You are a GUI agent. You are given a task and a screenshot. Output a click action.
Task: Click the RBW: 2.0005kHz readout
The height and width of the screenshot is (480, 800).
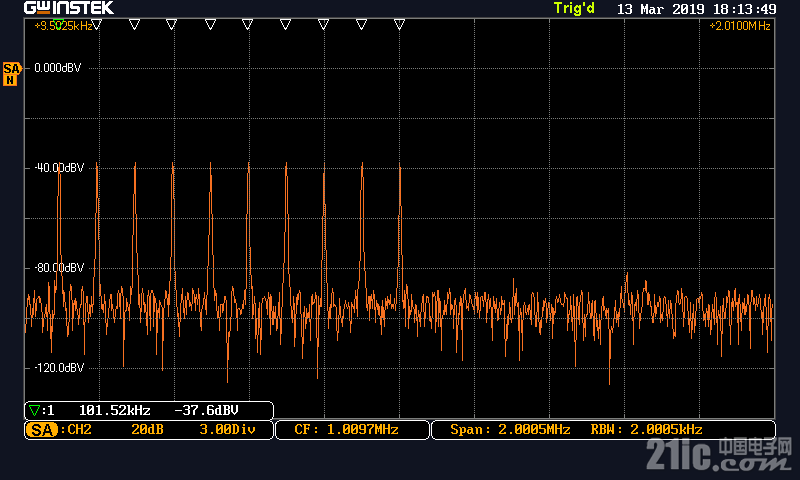coord(646,430)
